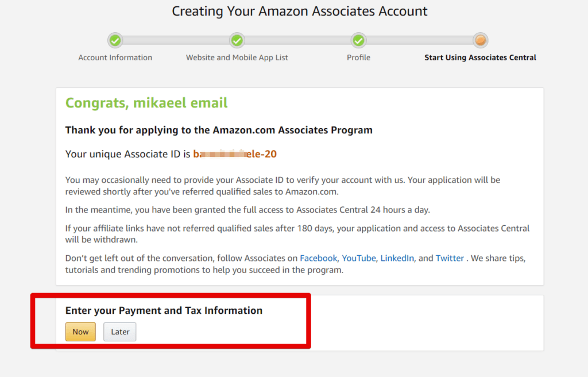
Task: Select the Account Information step label
Action: point(115,57)
